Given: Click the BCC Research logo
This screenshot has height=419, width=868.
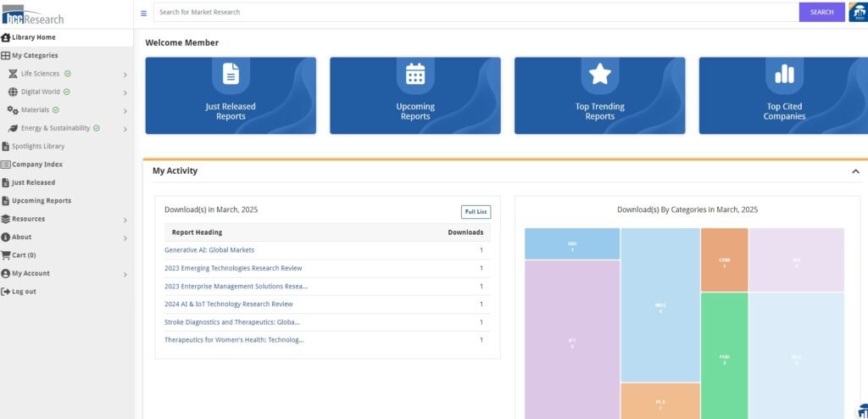Looking at the screenshot, I should click(33, 15).
